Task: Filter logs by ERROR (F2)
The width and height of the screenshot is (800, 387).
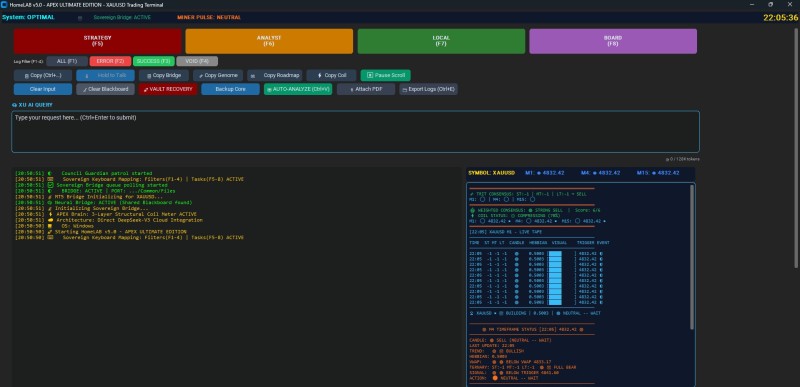Action: point(110,61)
